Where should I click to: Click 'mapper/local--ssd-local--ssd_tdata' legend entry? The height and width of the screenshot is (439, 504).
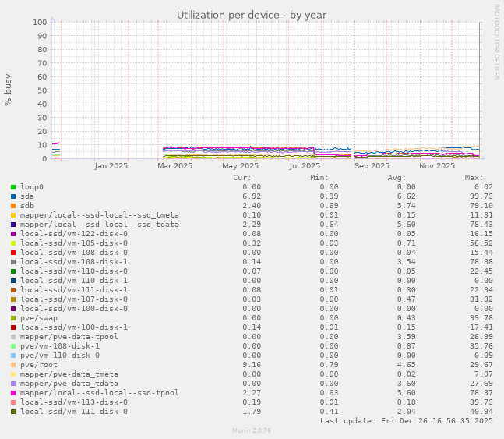(x=100, y=225)
